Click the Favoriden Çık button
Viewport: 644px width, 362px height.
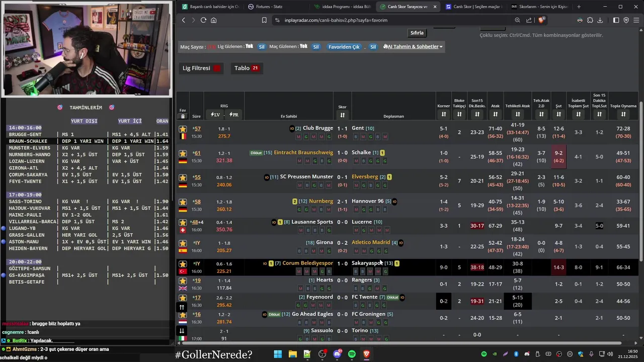pos(344,47)
